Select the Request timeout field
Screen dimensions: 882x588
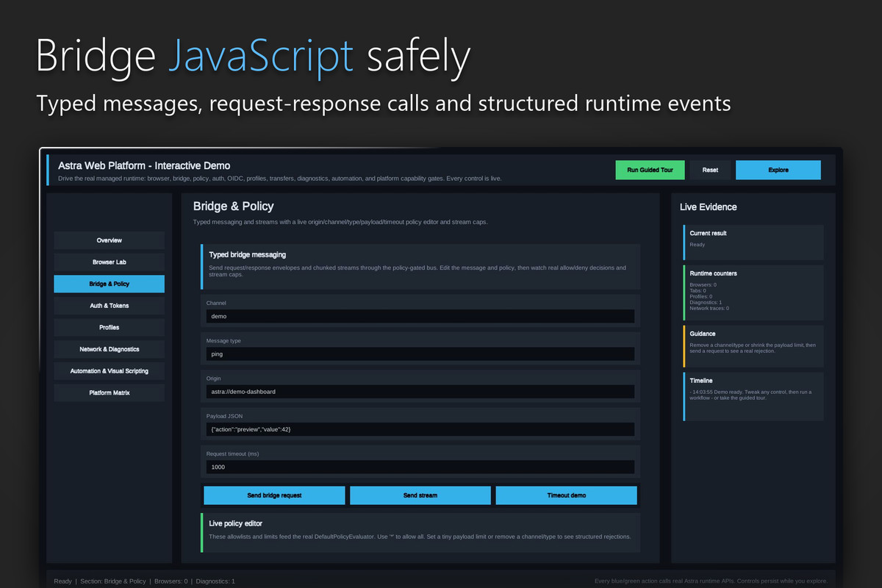point(420,467)
